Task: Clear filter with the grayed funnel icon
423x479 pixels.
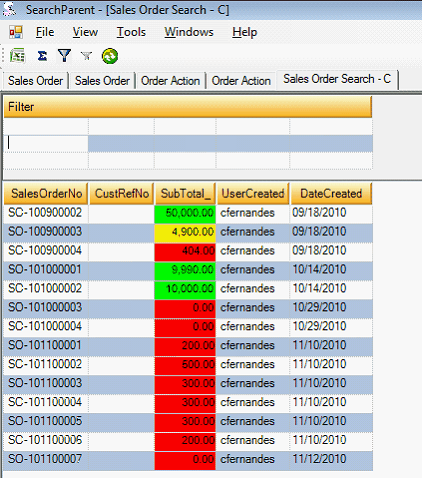Action: (x=86, y=56)
